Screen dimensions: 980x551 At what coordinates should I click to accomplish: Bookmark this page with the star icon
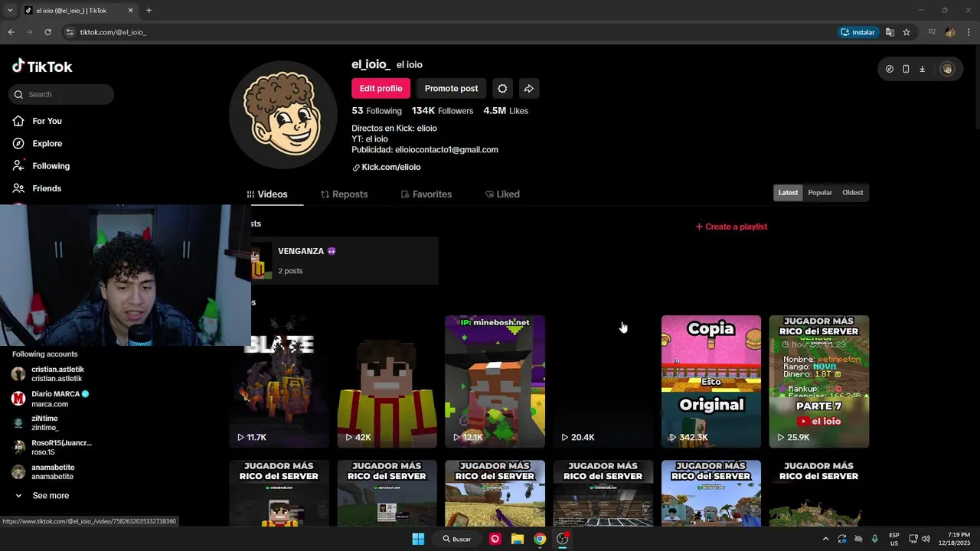(906, 32)
